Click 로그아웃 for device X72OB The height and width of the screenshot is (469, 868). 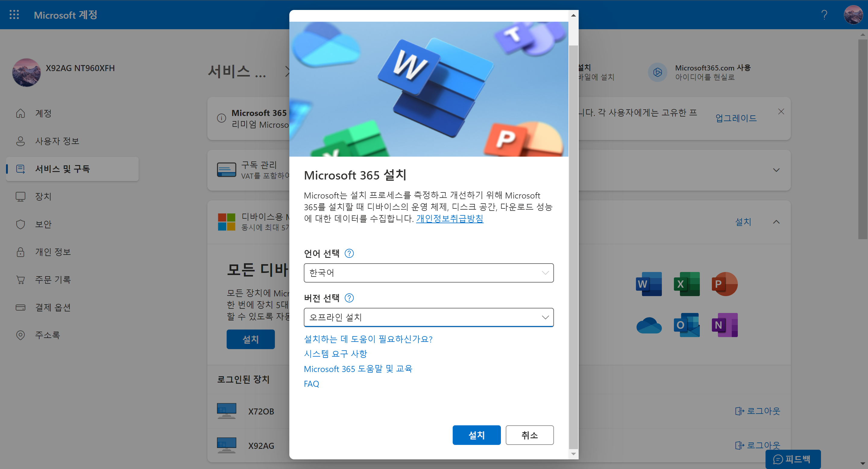pyautogui.click(x=757, y=411)
